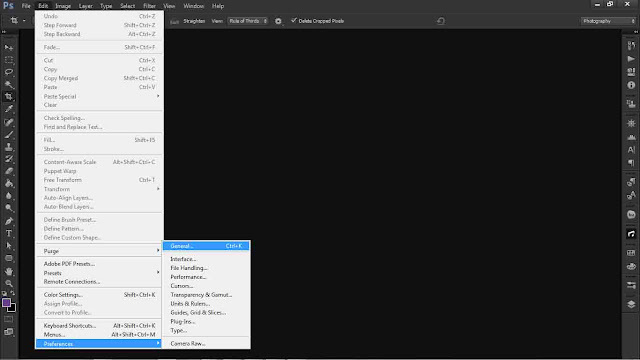Open the Filter menu
The height and width of the screenshot is (360, 640).
tap(149, 6)
